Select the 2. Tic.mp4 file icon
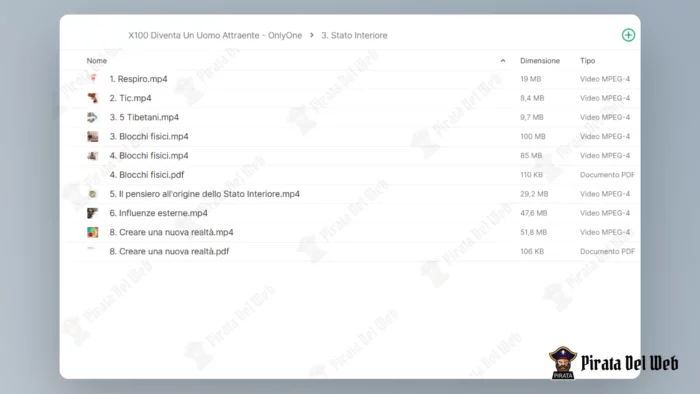The image size is (700, 394). point(93,98)
